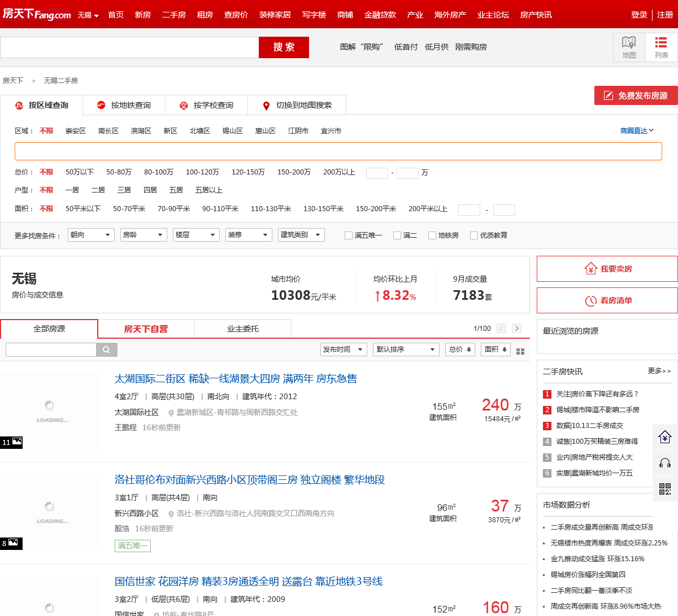
Task: Click 注册 link
Action: point(665,15)
